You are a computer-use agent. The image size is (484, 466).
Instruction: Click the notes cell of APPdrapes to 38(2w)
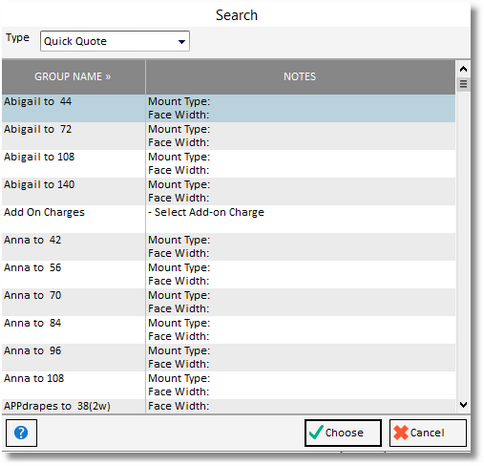pos(300,406)
